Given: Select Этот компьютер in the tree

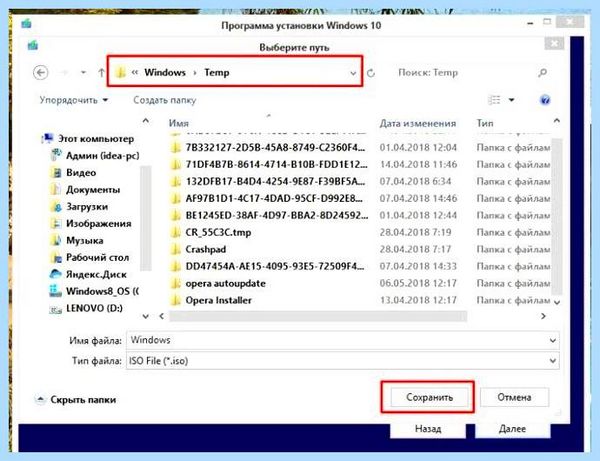Looking at the screenshot, I should [88, 138].
